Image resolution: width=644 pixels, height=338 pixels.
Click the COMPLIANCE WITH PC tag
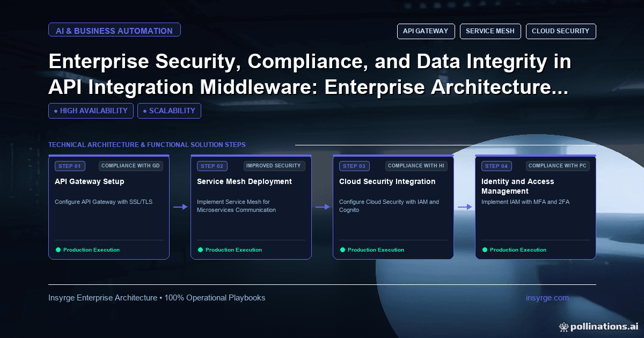pyautogui.click(x=558, y=166)
